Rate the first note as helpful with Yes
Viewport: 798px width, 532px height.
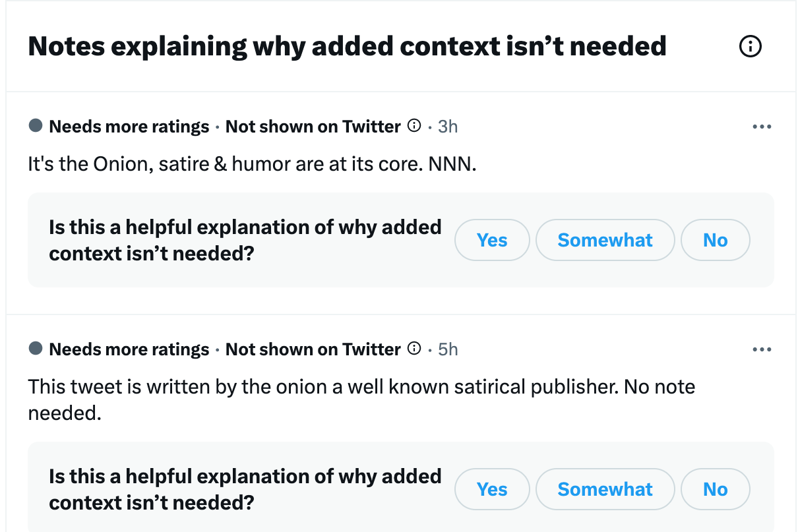492,240
